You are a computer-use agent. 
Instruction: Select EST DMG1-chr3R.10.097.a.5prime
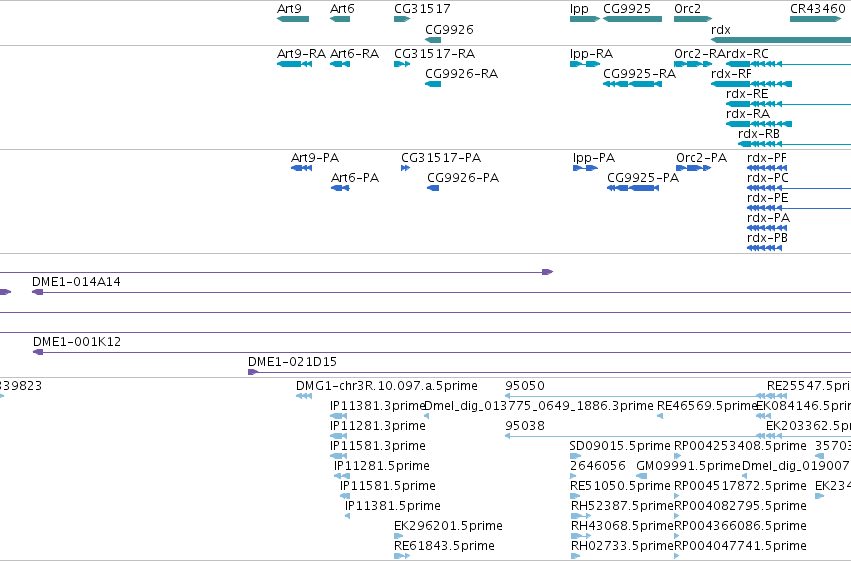[x=304, y=396]
